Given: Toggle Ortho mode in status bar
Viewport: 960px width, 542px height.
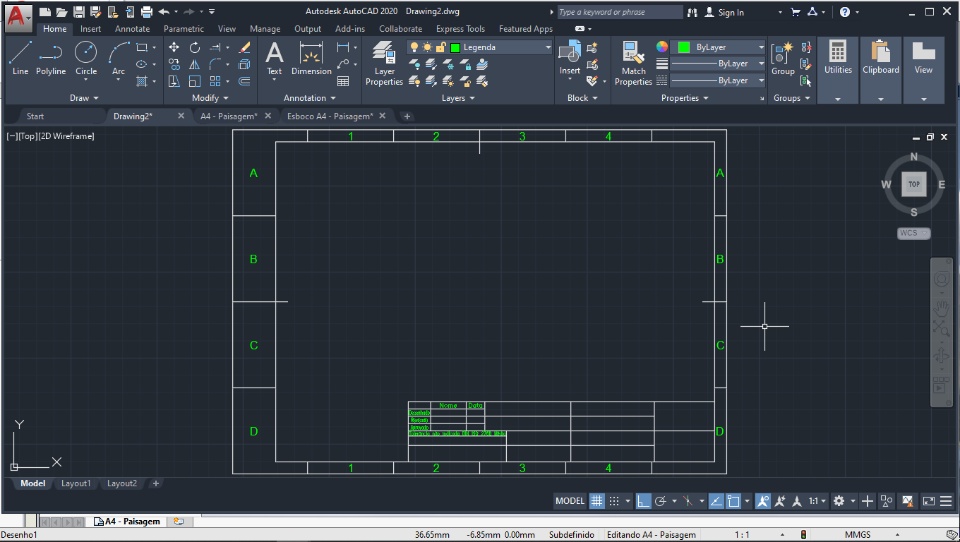Looking at the screenshot, I should click(x=643, y=501).
